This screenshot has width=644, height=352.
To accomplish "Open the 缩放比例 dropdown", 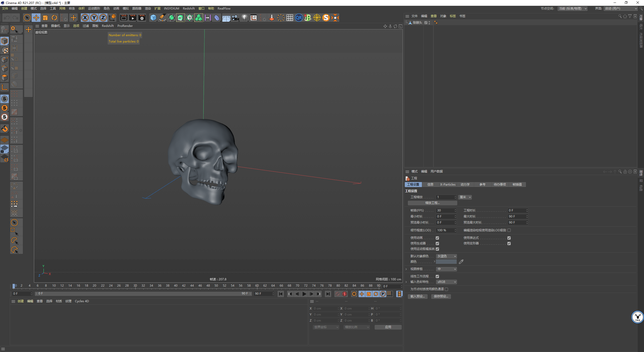I will click(x=357, y=327).
